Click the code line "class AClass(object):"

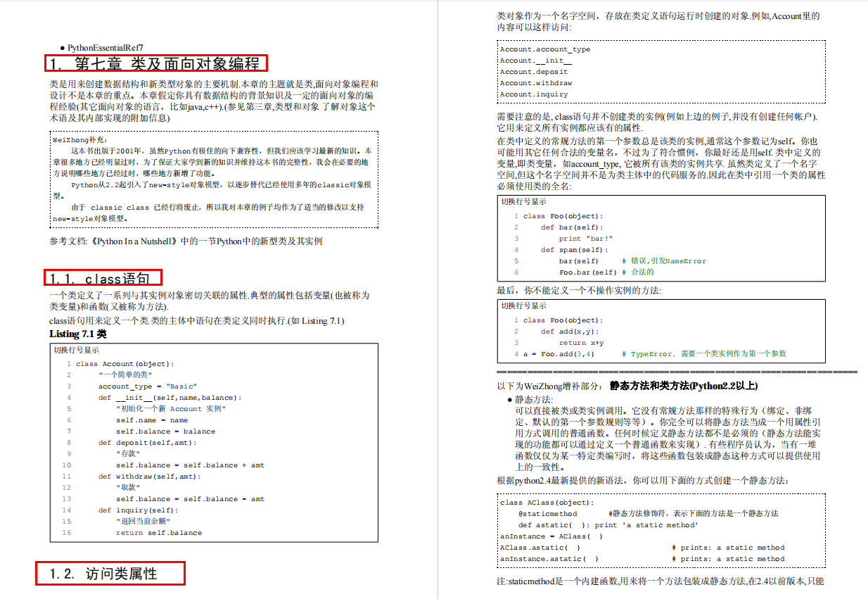coord(547,503)
